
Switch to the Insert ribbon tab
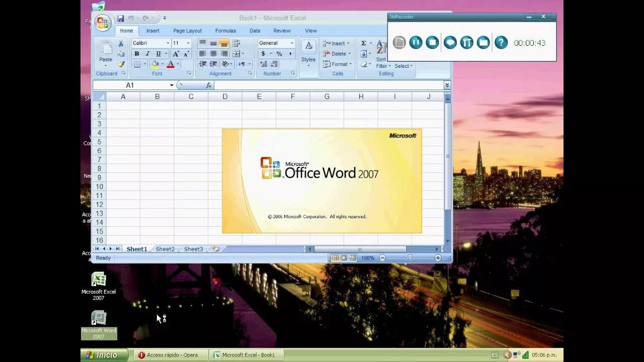(153, 31)
